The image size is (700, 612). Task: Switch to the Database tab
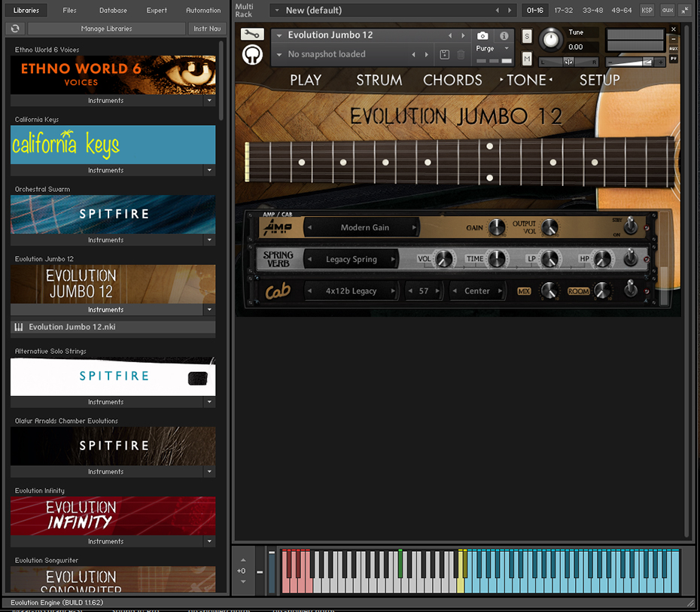113,11
